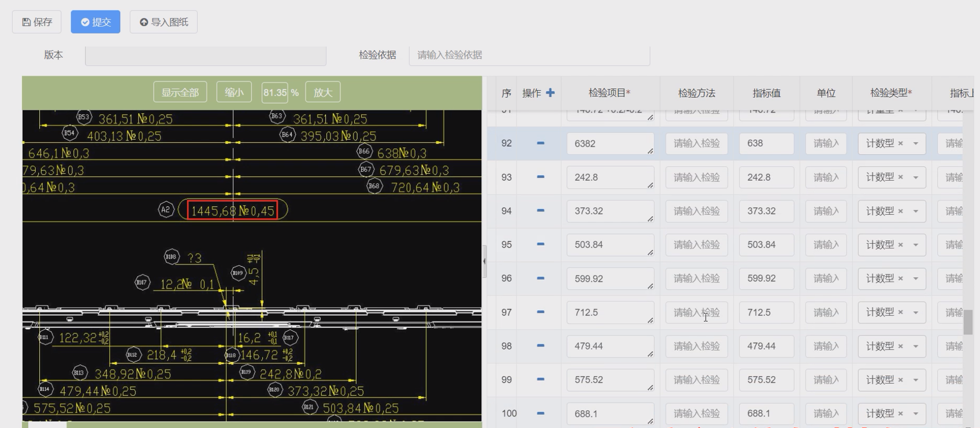This screenshot has width=980, height=428.
Task: Click the 检验依据 input field
Action: coord(529,55)
